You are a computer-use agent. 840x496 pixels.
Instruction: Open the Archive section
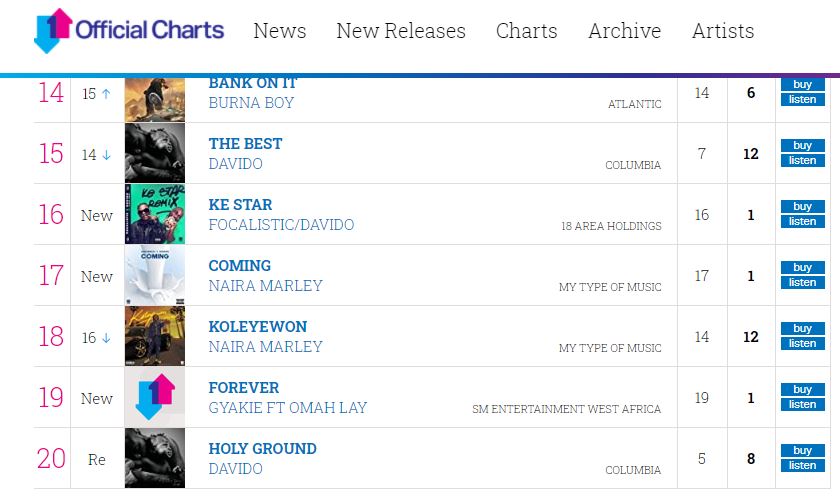(x=624, y=31)
